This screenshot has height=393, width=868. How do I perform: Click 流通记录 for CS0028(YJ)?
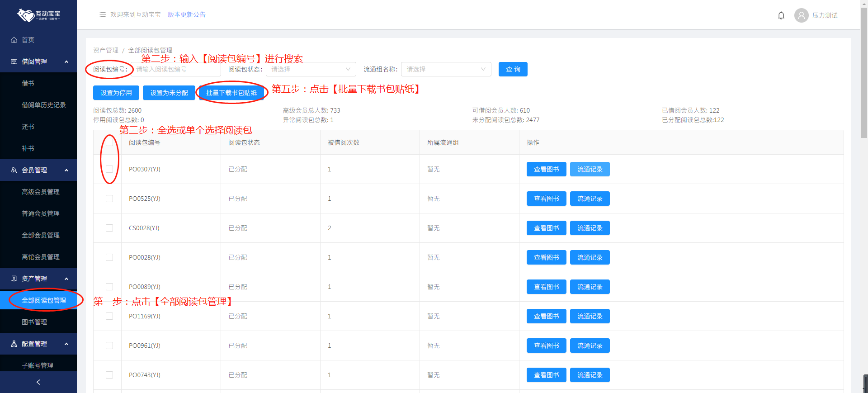[590, 228]
